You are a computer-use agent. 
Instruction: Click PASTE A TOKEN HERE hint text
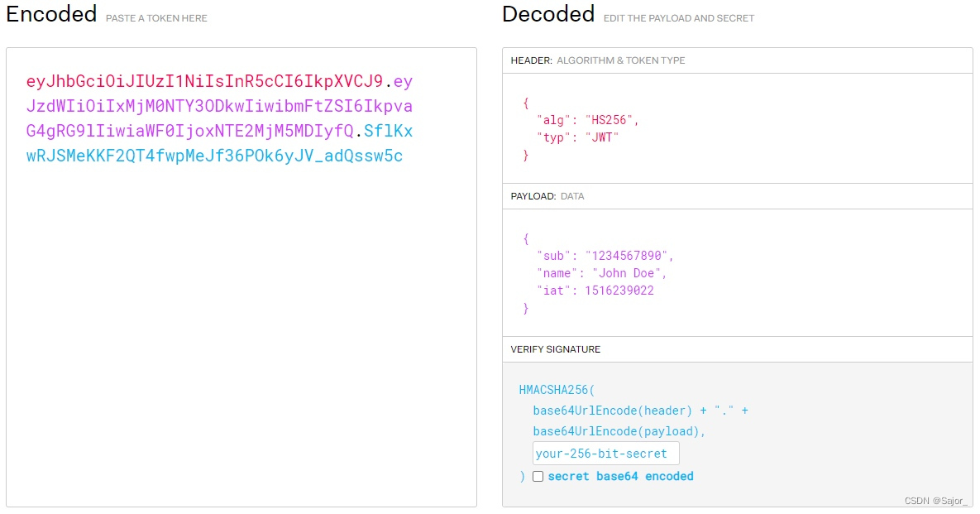coord(155,18)
